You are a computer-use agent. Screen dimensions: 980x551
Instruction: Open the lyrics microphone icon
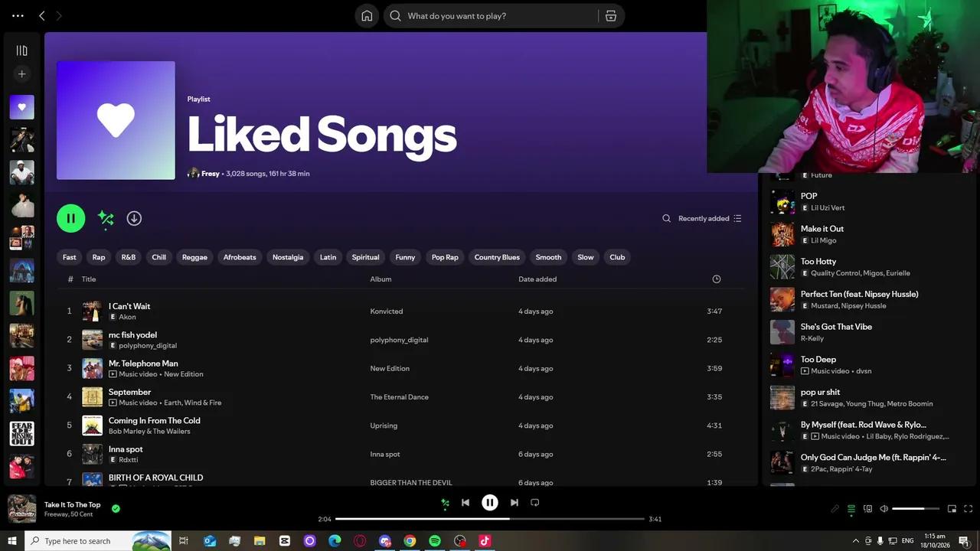click(x=835, y=509)
